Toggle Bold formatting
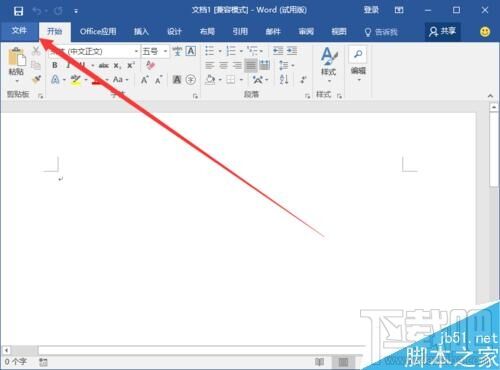This screenshot has width=500, height=370. coord(55,65)
